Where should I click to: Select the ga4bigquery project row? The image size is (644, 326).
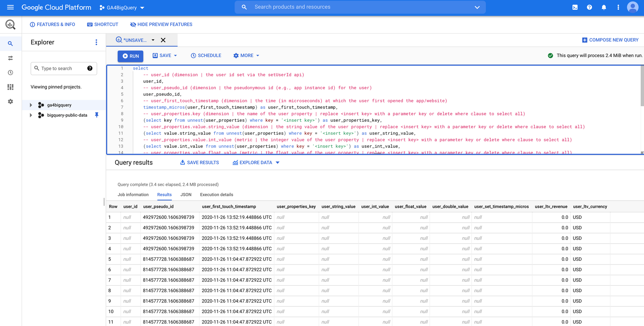[64, 105]
